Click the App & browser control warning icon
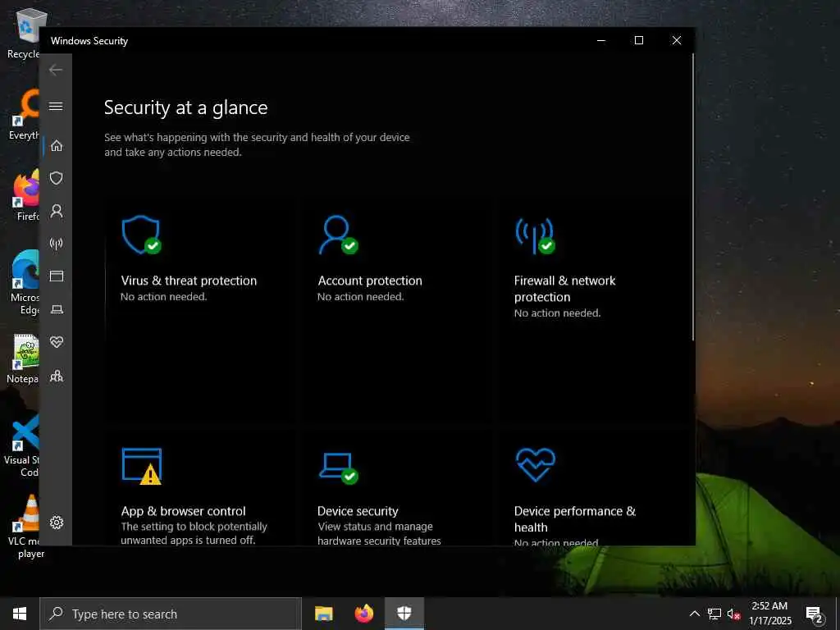This screenshot has height=630, width=840. pos(142,466)
